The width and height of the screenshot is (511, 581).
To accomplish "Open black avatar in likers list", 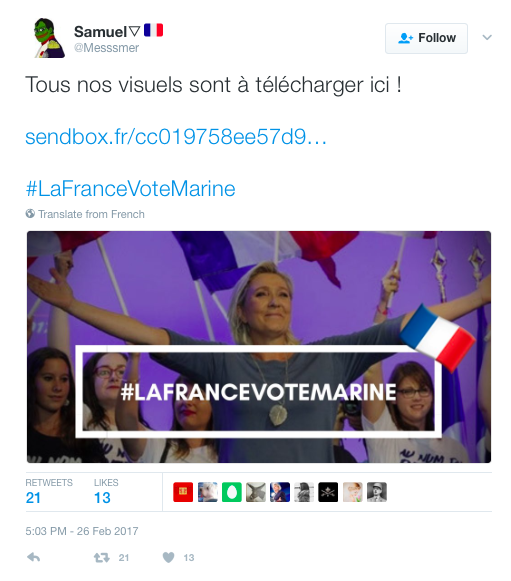I will (328, 492).
